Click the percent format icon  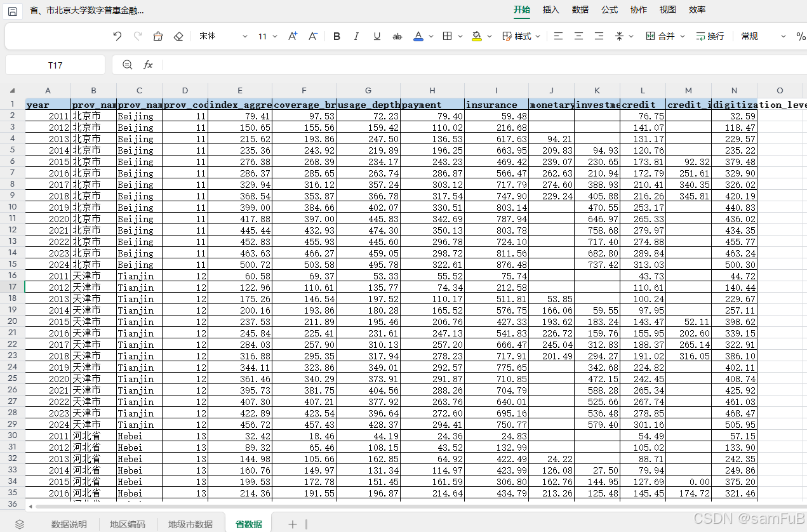click(801, 36)
